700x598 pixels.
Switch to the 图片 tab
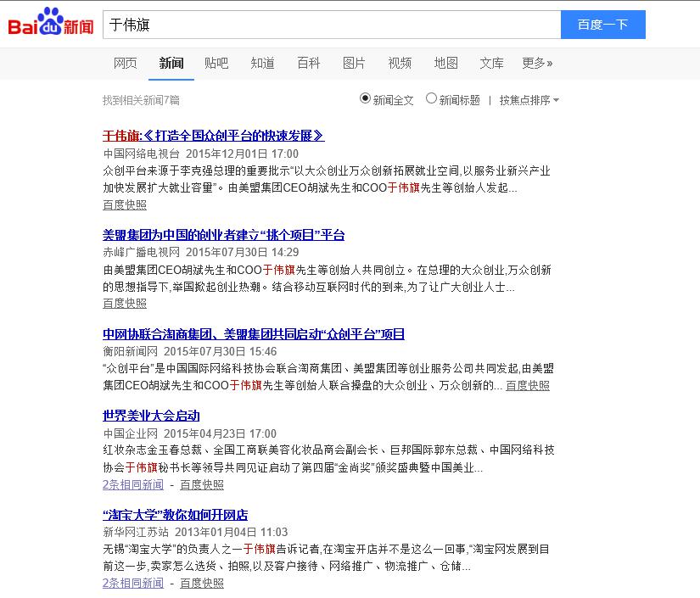click(354, 64)
